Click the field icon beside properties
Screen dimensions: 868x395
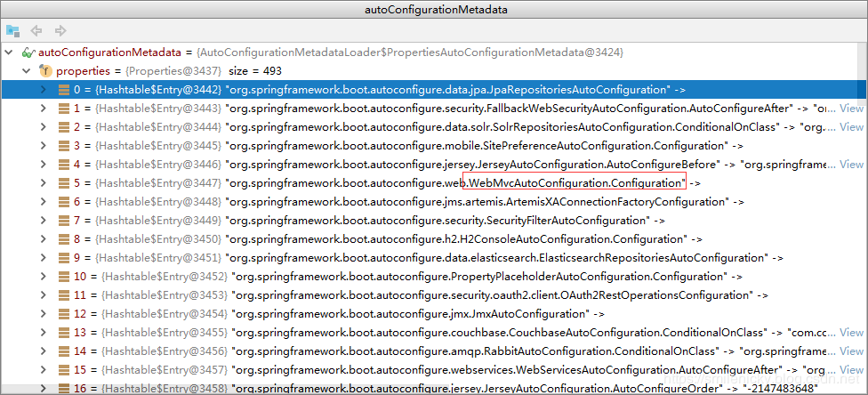pyautogui.click(x=44, y=71)
